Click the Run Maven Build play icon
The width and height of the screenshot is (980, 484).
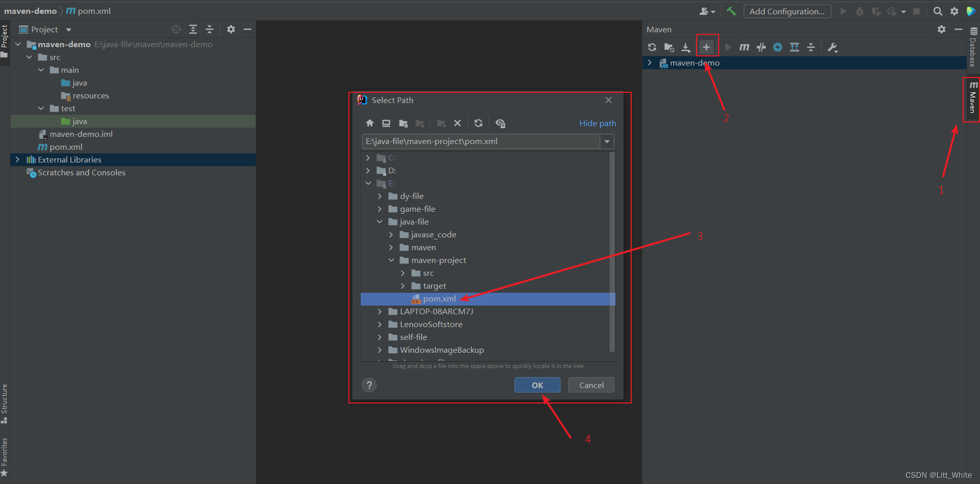(x=728, y=47)
